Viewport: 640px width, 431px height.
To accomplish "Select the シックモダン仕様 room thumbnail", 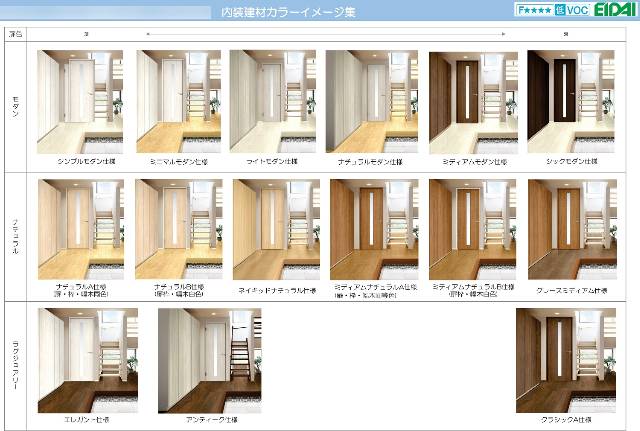I will [572, 101].
